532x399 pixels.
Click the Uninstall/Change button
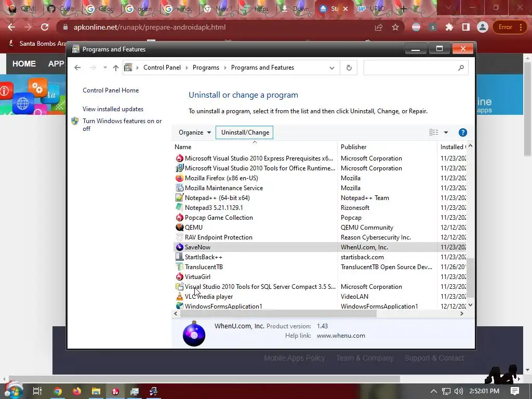(x=244, y=132)
